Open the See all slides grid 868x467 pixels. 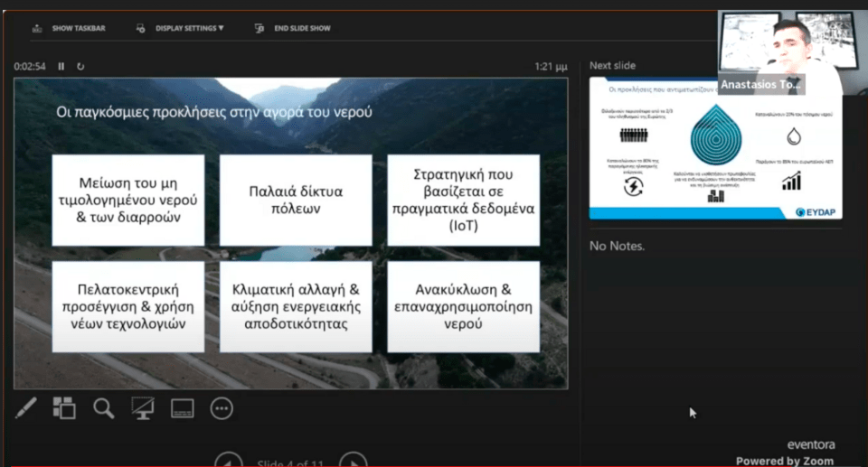(x=64, y=408)
